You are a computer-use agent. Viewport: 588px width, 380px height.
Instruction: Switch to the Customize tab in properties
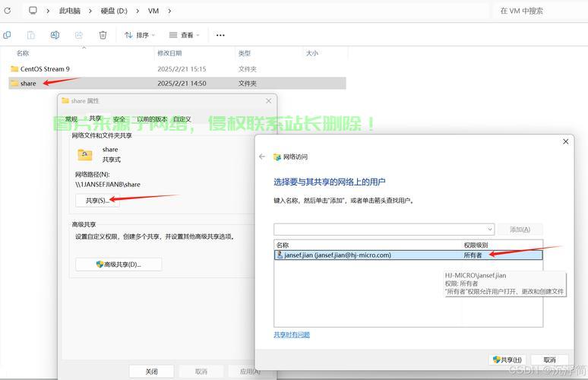click(x=182, y=119)
